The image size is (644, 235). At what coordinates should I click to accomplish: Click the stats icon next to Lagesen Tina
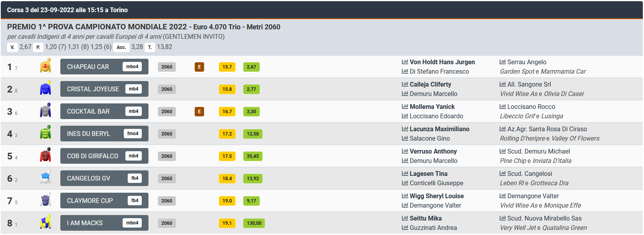(405, 174)
